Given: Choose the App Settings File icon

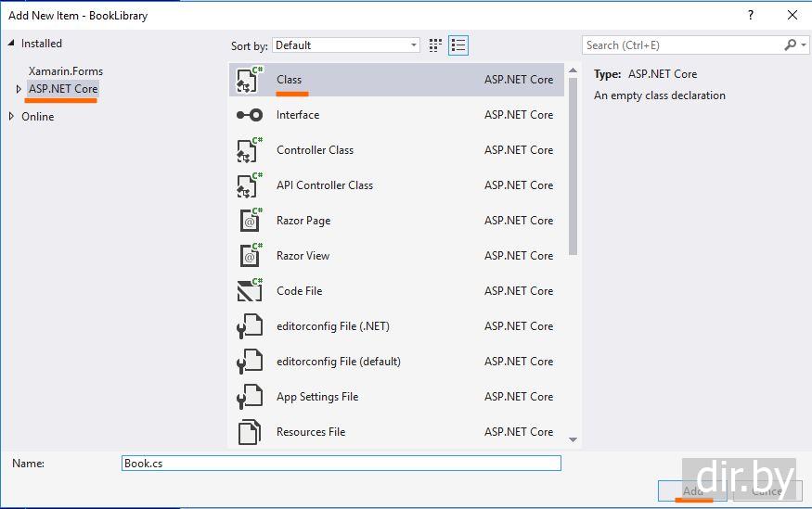Looking at the screenshot, I should click(249, 397).
